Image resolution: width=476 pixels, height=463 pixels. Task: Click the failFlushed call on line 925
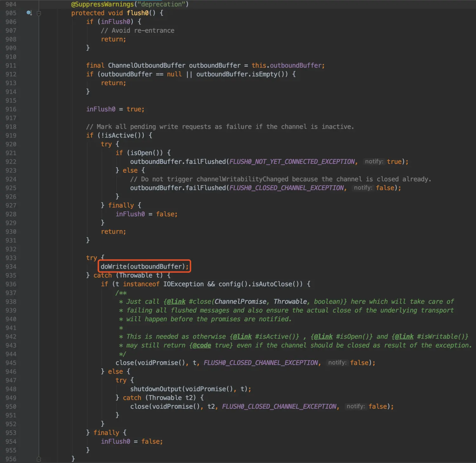(x=206, y=188)
